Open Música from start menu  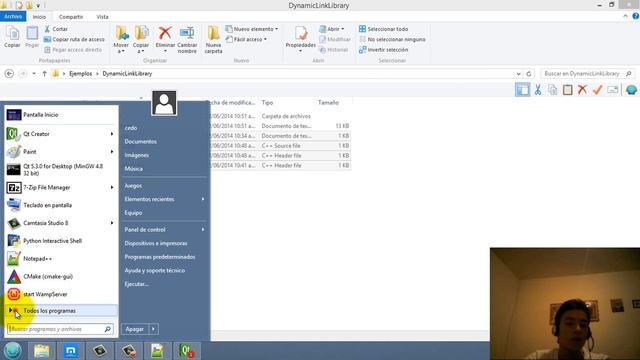(x=133, y=169)
